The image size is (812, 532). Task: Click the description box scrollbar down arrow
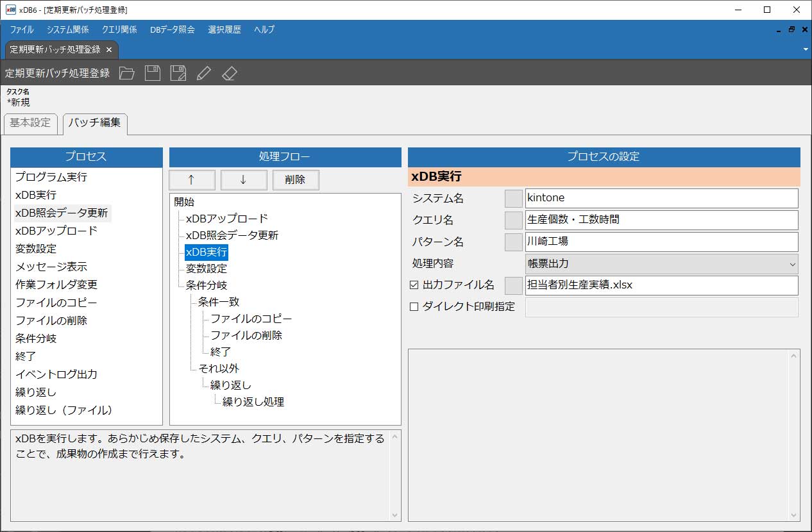click(395, 515)
